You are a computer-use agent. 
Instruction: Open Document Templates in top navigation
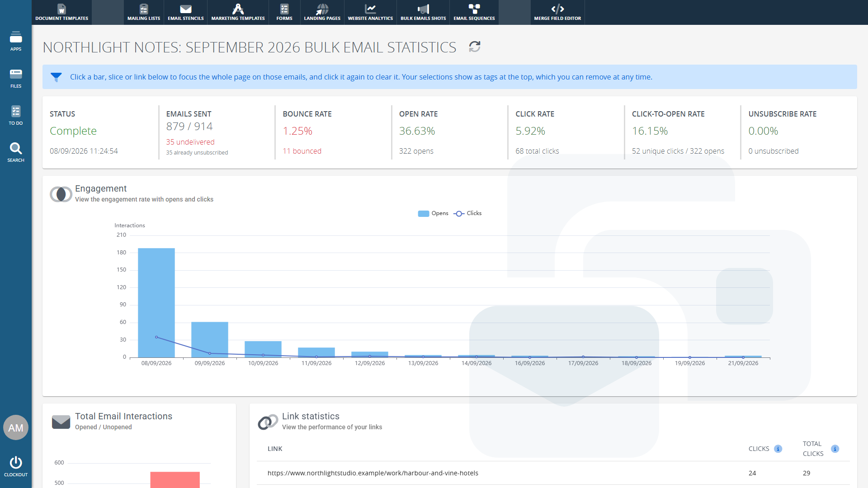[x=61, y=12]
